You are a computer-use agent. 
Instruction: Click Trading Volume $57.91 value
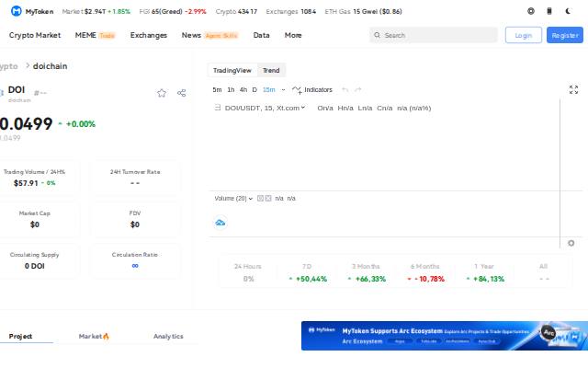(x=26, y=183)
